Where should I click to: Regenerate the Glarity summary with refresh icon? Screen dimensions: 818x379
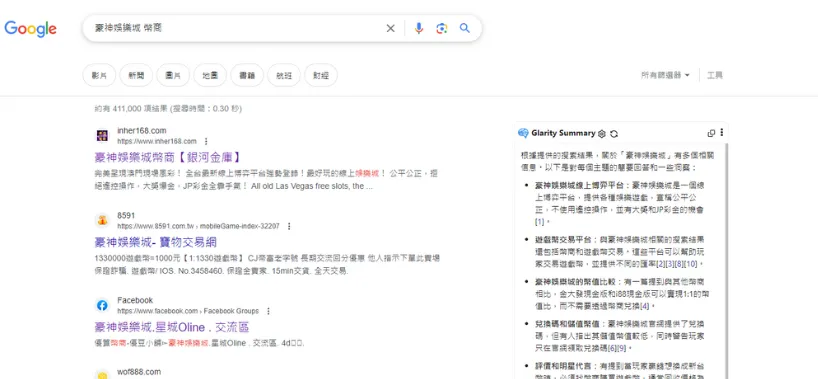(x=614, y=134)
